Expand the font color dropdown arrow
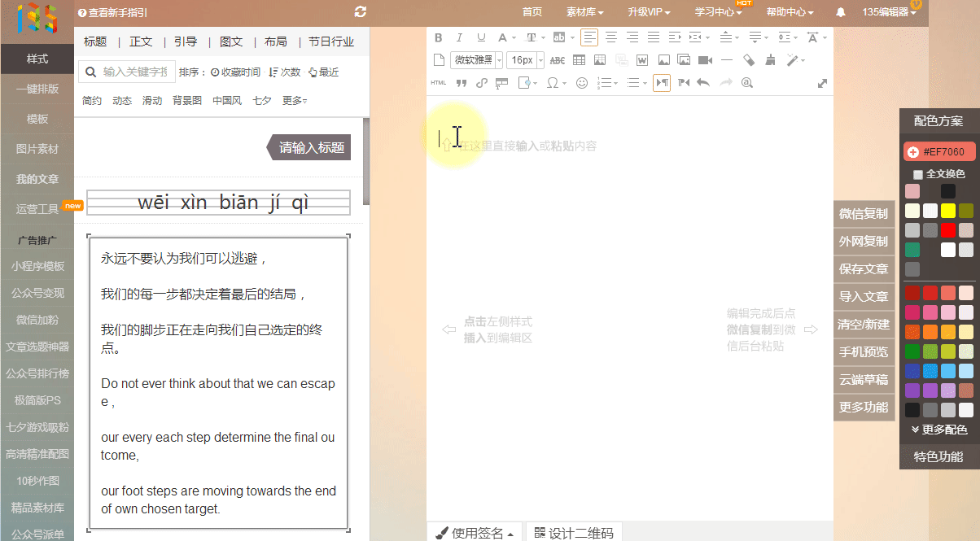The image size is (980, 541). [514, 37]
